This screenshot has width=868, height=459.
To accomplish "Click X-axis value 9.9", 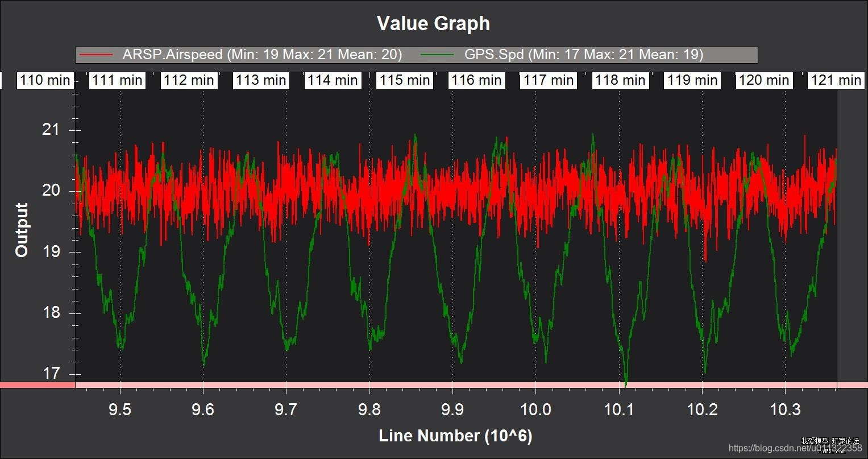I will pos(452,409).
